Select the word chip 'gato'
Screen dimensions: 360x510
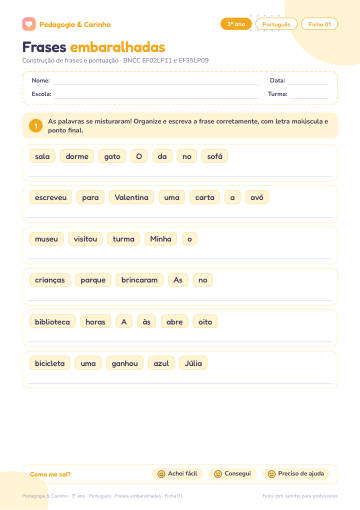[112, 156]
